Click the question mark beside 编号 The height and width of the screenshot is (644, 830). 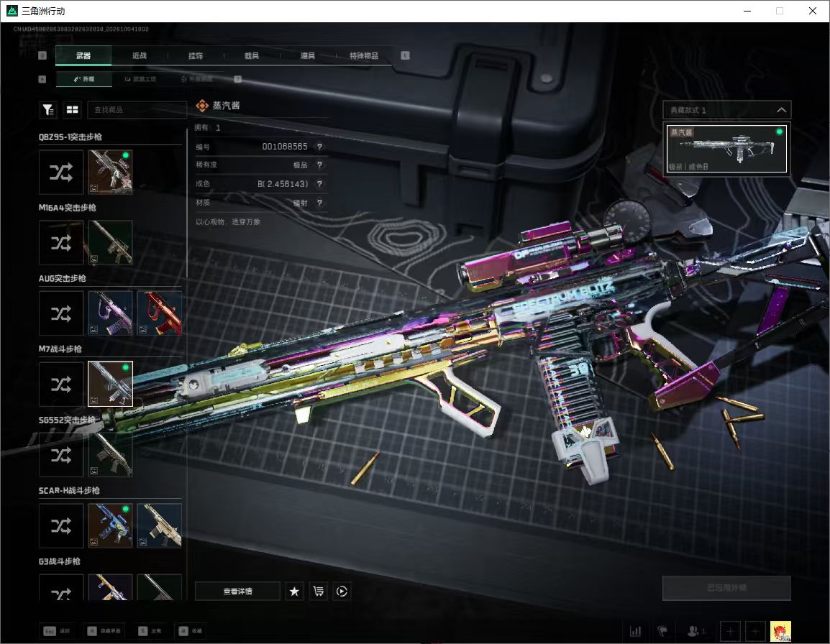[319, 147]
